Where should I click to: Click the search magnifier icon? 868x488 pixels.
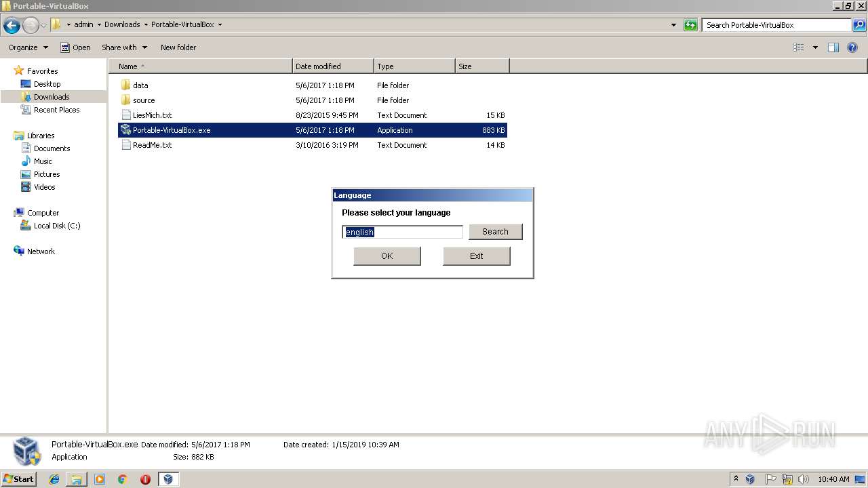pyautogui.click(x=859, y=25)
